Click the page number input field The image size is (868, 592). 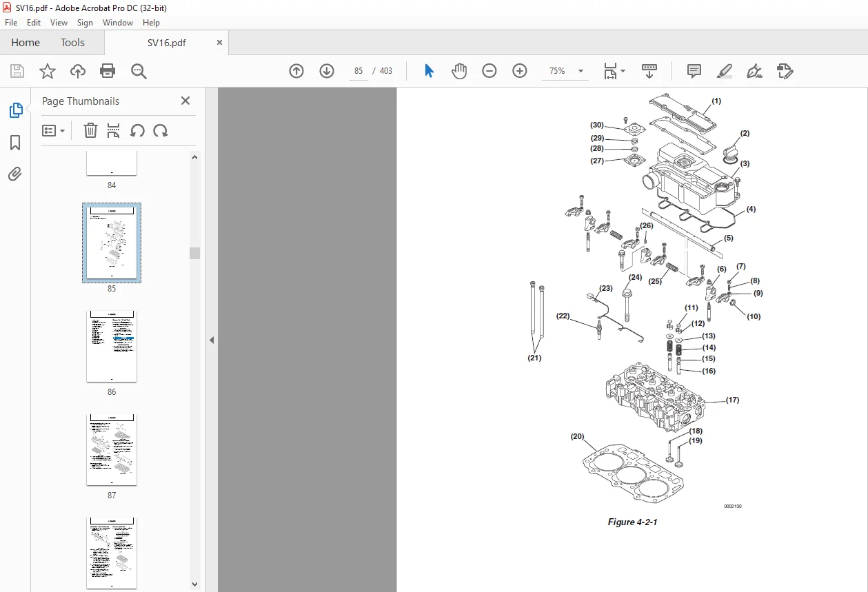tap(359, 71)
